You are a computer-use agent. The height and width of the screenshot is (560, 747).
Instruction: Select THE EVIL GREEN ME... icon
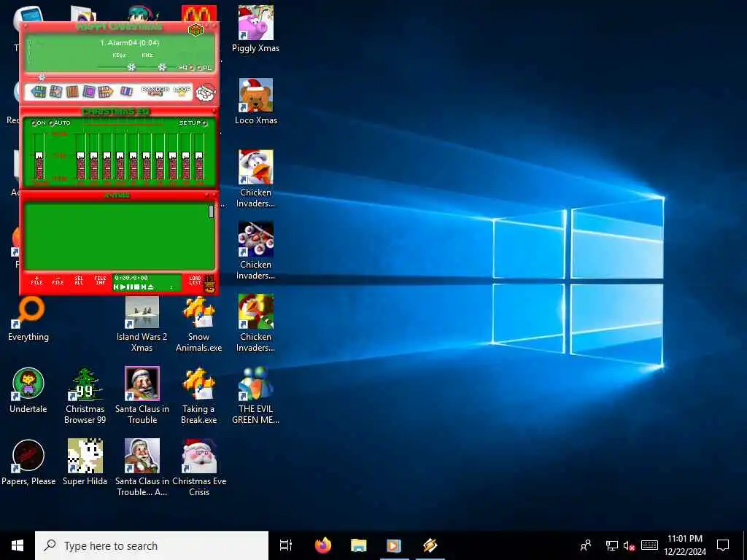(256, 395)
